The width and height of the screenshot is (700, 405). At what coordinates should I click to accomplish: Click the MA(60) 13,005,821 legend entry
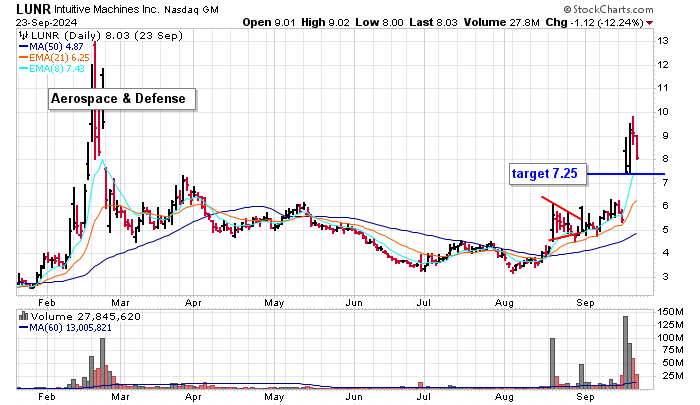pos(65,328)
